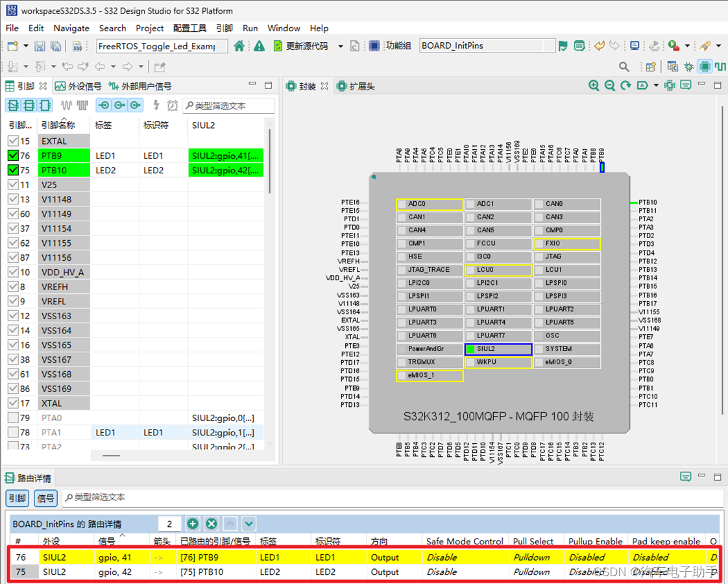
Task: Click the alarm clock filter icon
Action: pos(172,105)
